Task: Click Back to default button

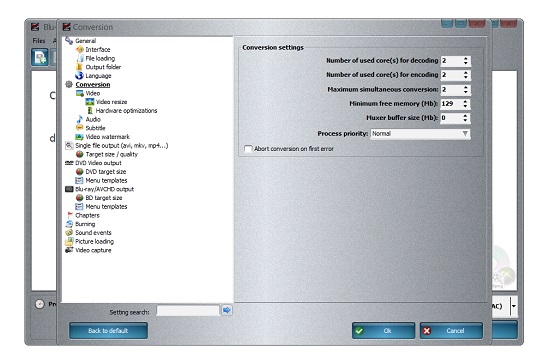Action: [108, 331]
